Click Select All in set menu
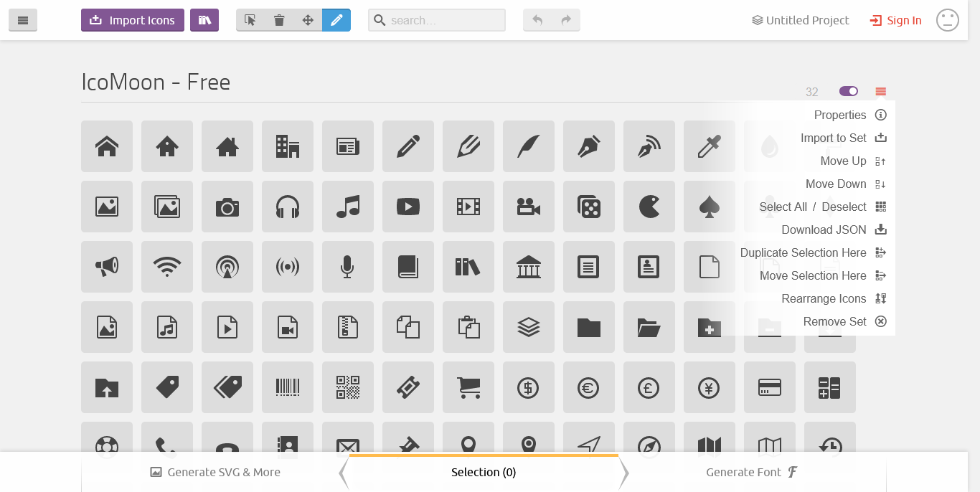 coord(783,207)
